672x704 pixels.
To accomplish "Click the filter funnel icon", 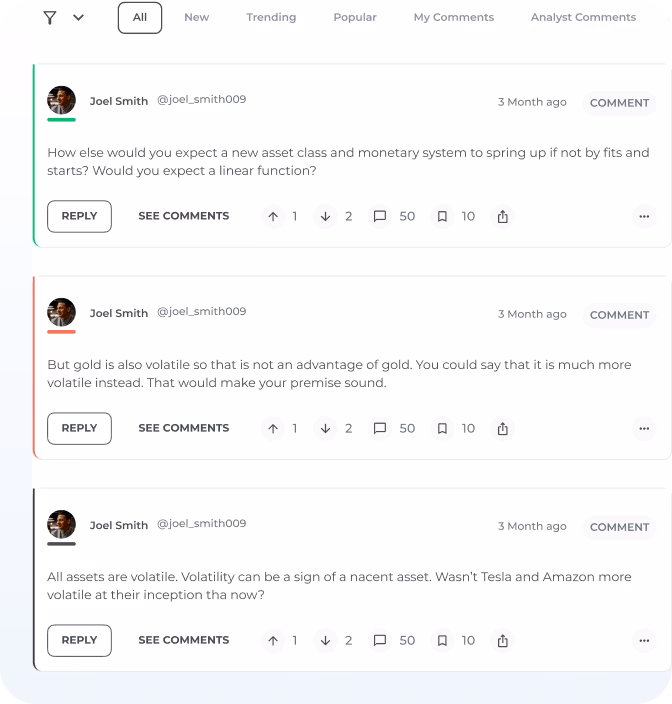I will (50, 18).
